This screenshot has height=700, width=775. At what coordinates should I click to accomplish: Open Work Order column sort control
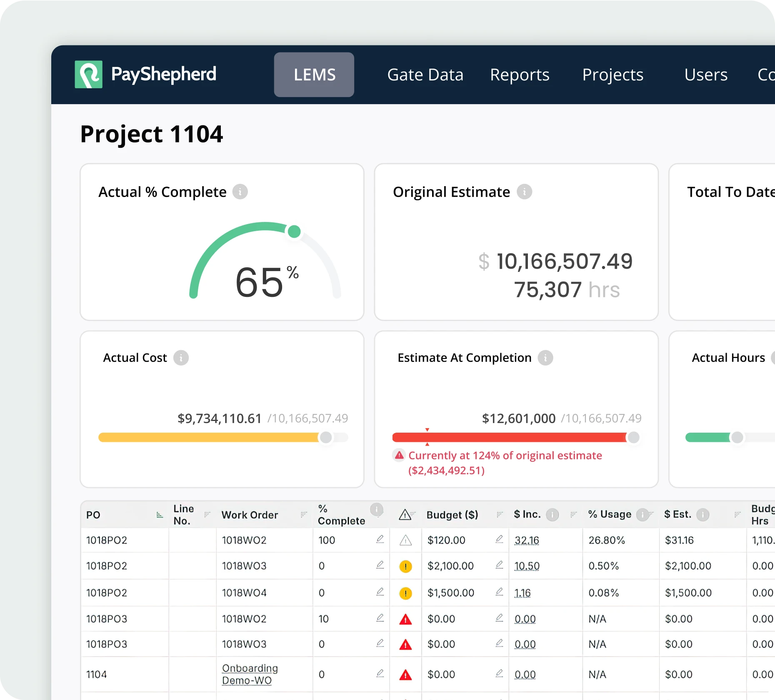click(x=304, y=515)
